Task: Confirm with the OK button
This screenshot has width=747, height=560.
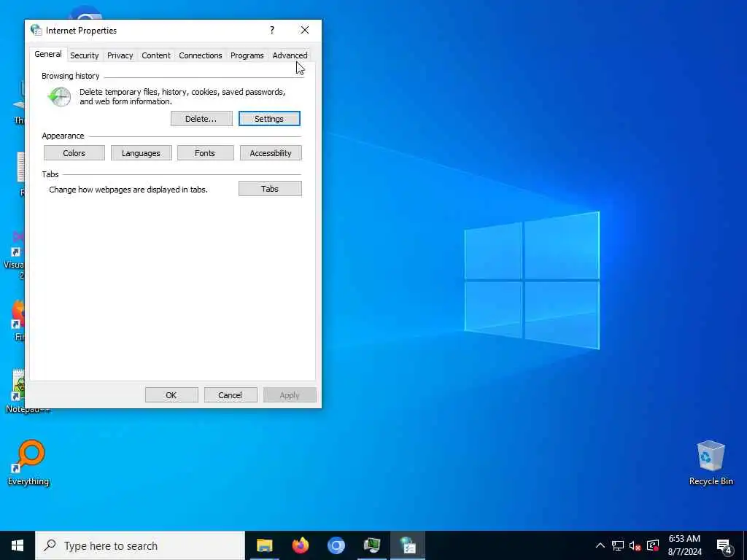Action: [x=171, y=394]
